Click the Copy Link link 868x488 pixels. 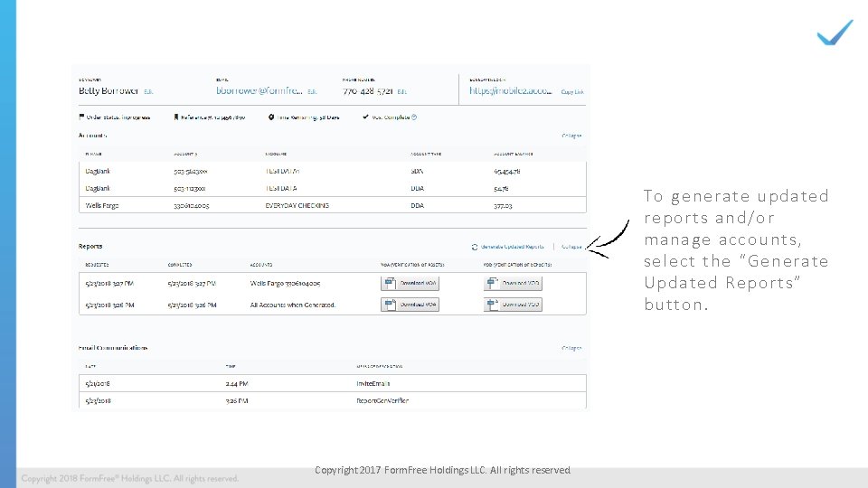571,92
